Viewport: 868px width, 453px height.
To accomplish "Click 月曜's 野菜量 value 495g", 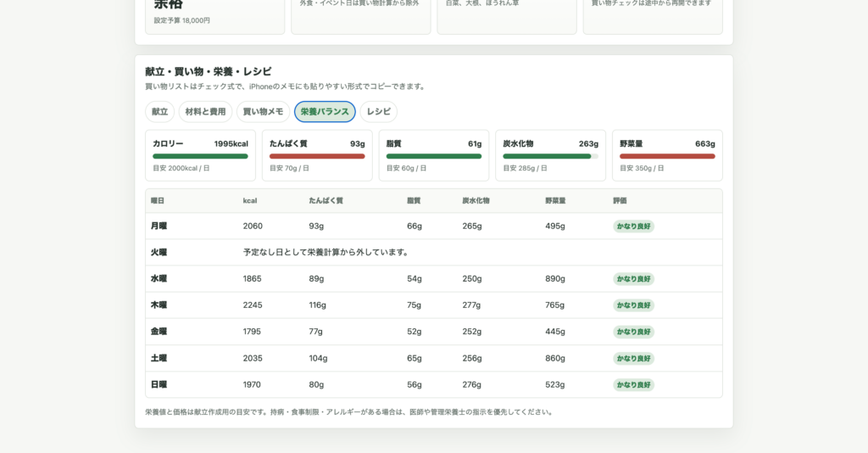I will click(x=554, y=226).
